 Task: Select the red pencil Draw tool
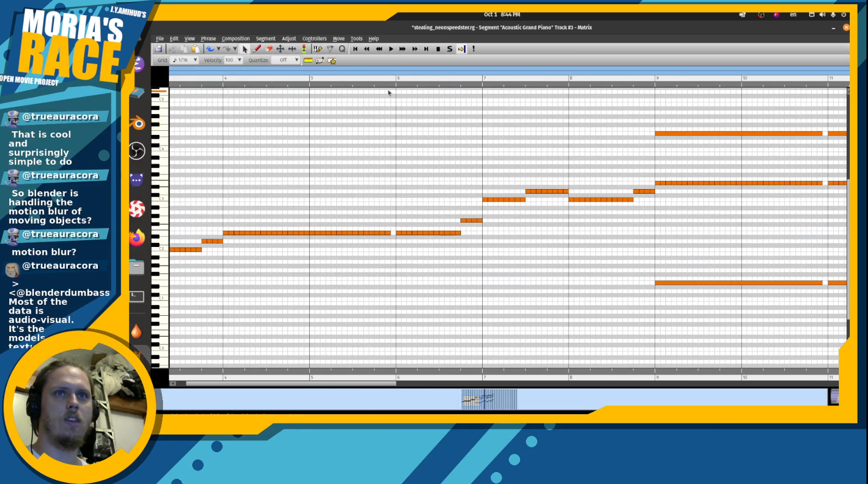pos(257,49)
